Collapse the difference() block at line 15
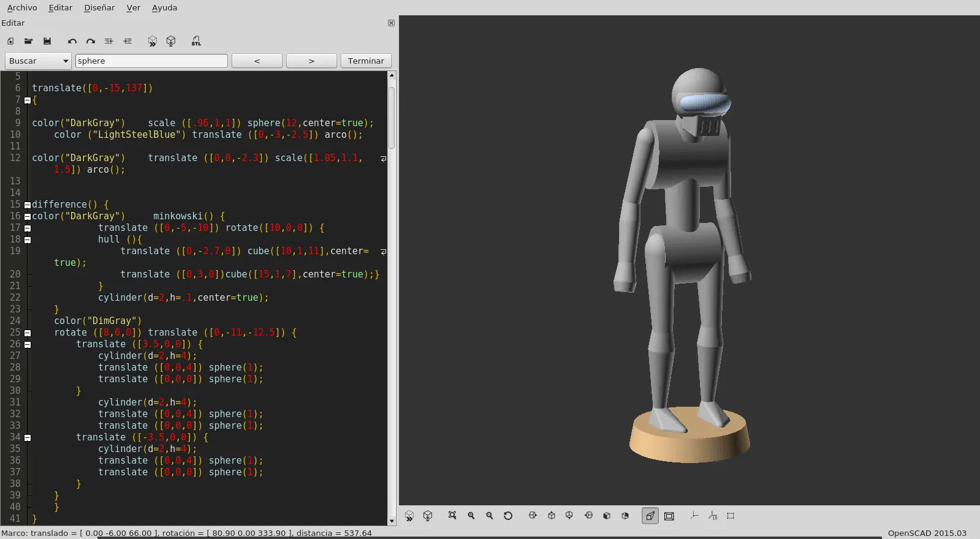This screenshot has width=980, height=539. pyautogui.click(x=28, y=205)
